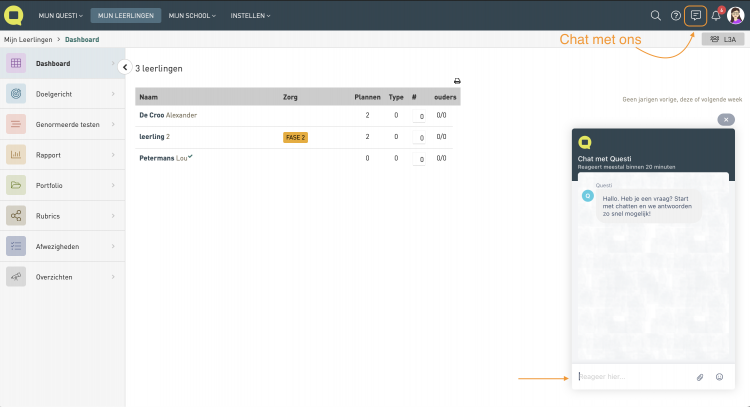Sort table by Naam column header
This screenshot has height=407, width=750.
coord(148,97)
